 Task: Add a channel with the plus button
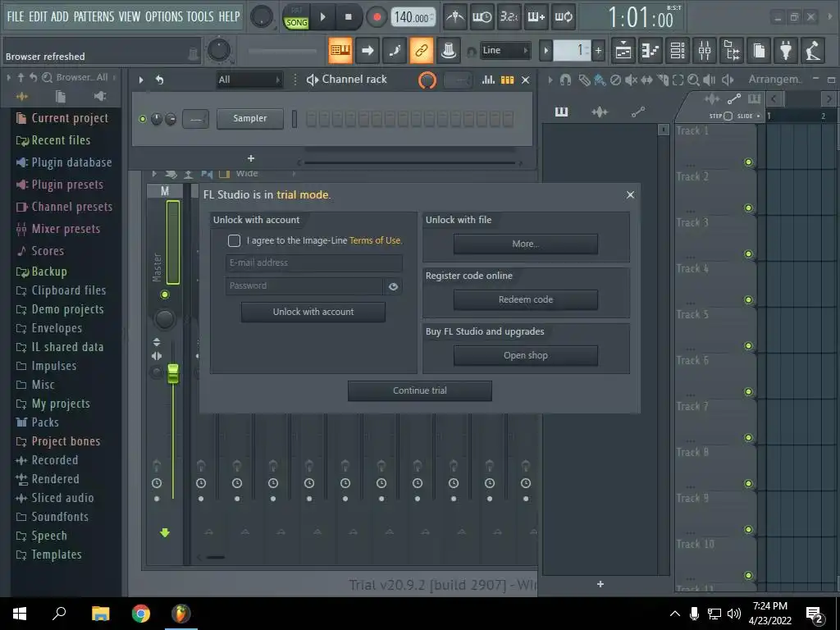[x=251, y=158]
